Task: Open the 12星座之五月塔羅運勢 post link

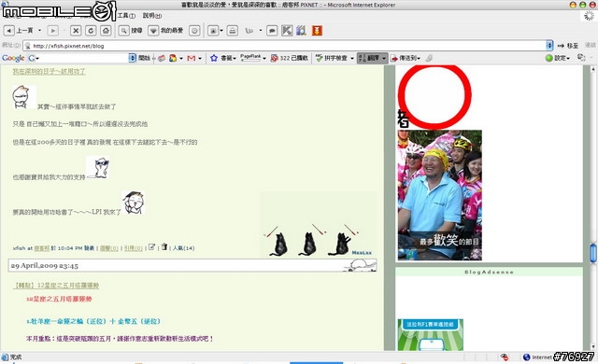Action: pyautogui.click(x=56, y=286)
